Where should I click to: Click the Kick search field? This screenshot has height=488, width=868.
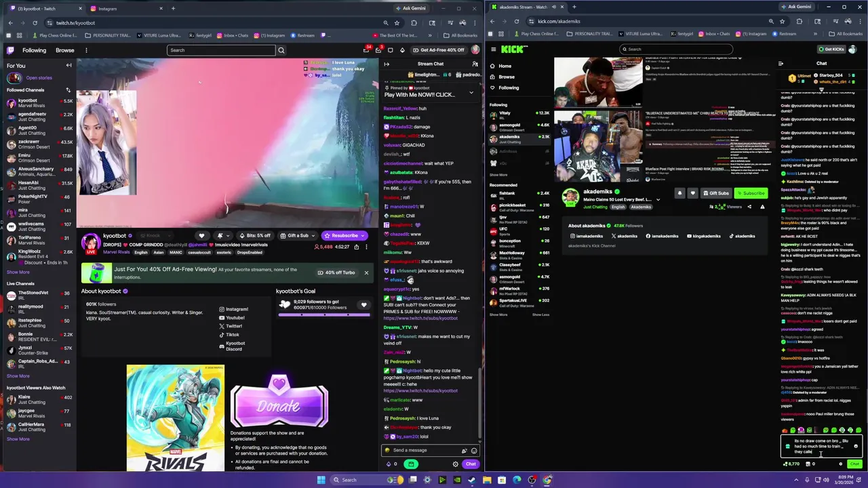pyautogui.click(x=676, y=49)
